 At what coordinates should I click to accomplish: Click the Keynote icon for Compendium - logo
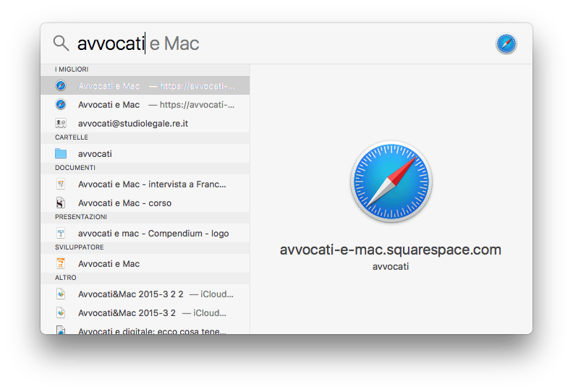tap(61, 233)
